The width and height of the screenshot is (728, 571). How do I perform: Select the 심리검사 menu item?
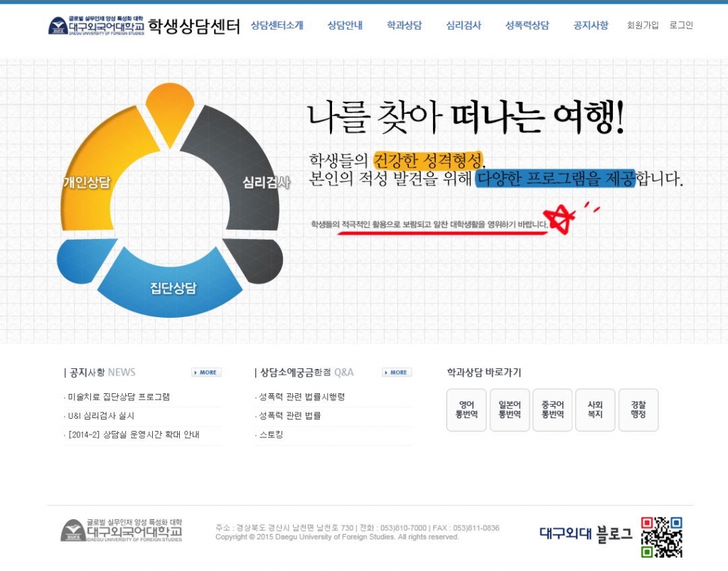pos(464,25)
